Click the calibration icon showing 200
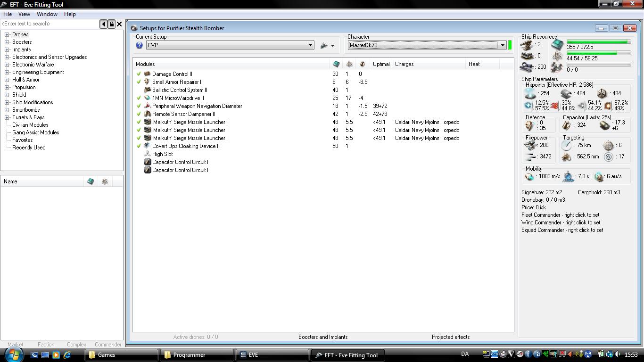 (527, 67)
